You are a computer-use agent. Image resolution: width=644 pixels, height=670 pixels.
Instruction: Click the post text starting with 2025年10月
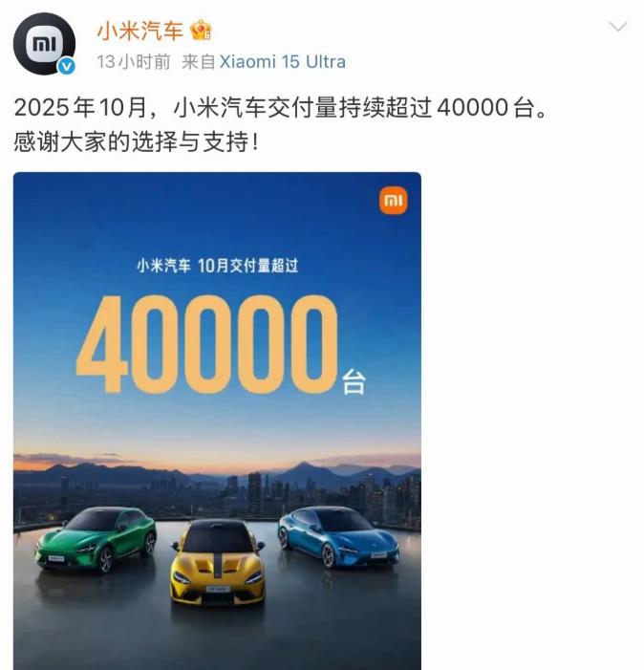[x=280, y=107]
